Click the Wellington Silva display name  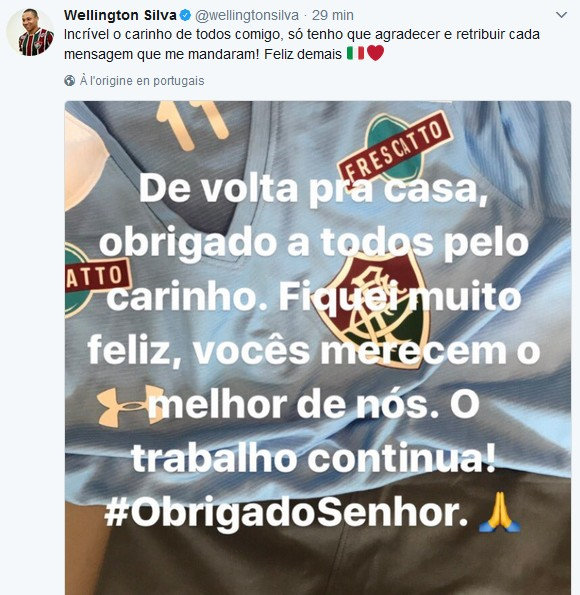(120, 16)
